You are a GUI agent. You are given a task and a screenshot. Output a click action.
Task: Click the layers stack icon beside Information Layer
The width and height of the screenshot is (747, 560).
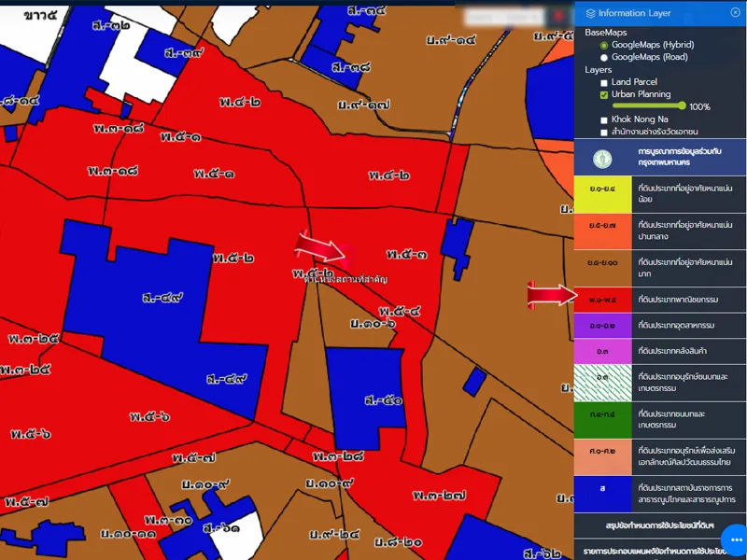coord(590,13)
